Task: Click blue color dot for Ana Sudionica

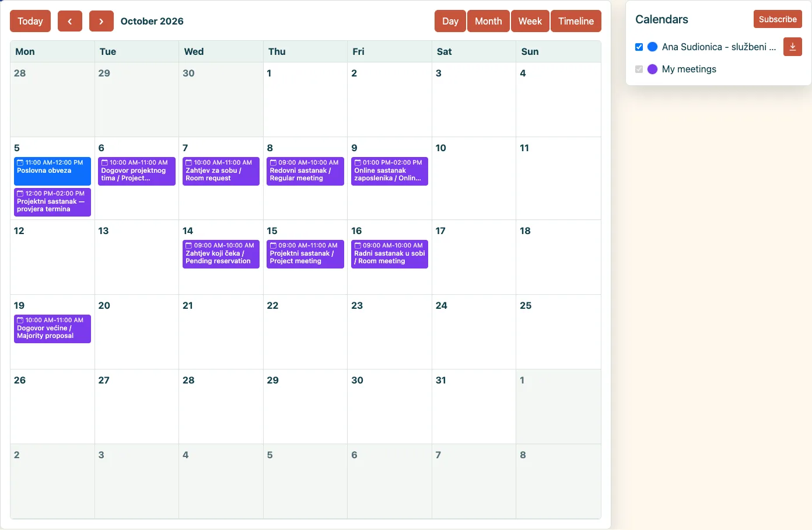Action: tap(653, 47)
